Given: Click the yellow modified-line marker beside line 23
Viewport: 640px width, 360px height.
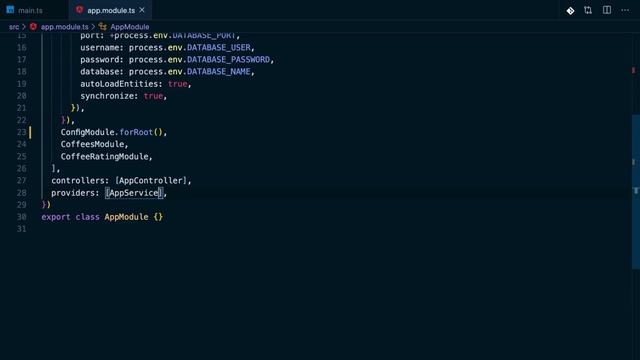Looking at the screenshot, I should pos(30,132).
